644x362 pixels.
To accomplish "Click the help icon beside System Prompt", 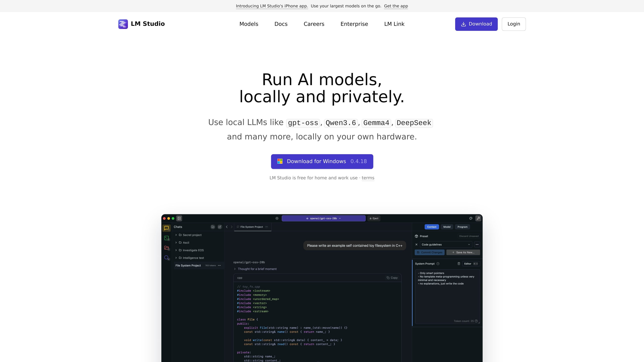I will click(438, 264).
